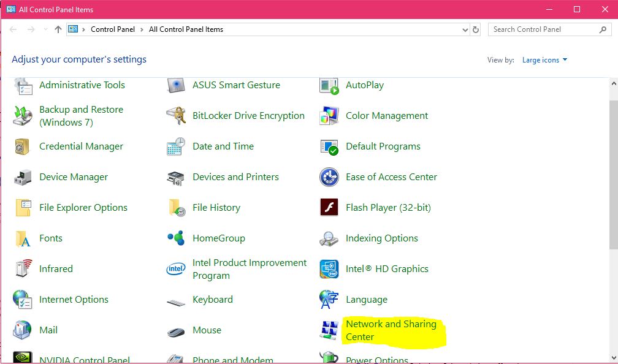Click the Mouse icon
This screenshot has height=364, width=618.
coord(176,332)
